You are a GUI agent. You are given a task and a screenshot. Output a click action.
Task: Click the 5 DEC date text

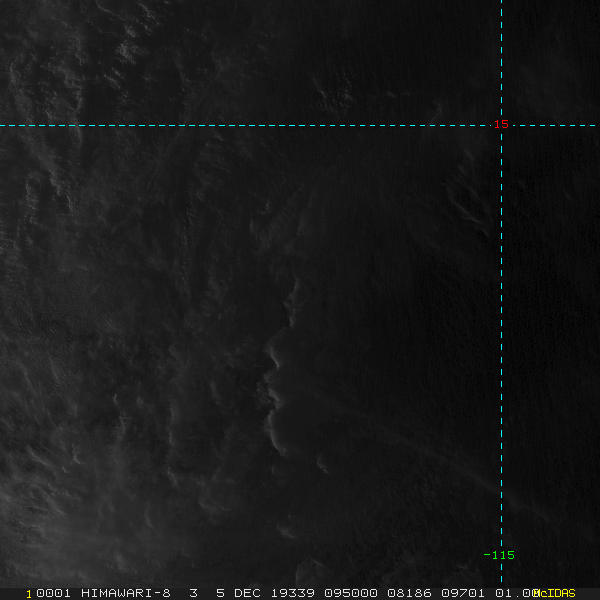pos(238,593)
